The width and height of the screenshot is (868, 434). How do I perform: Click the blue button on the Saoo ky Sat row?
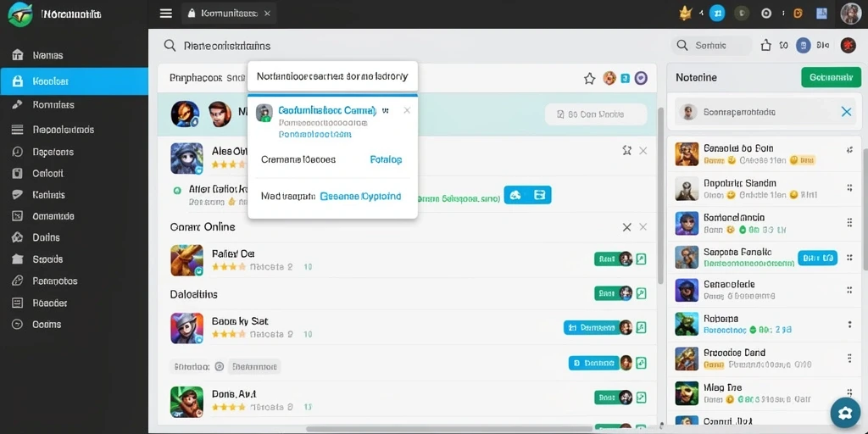(x=591, y=328)
